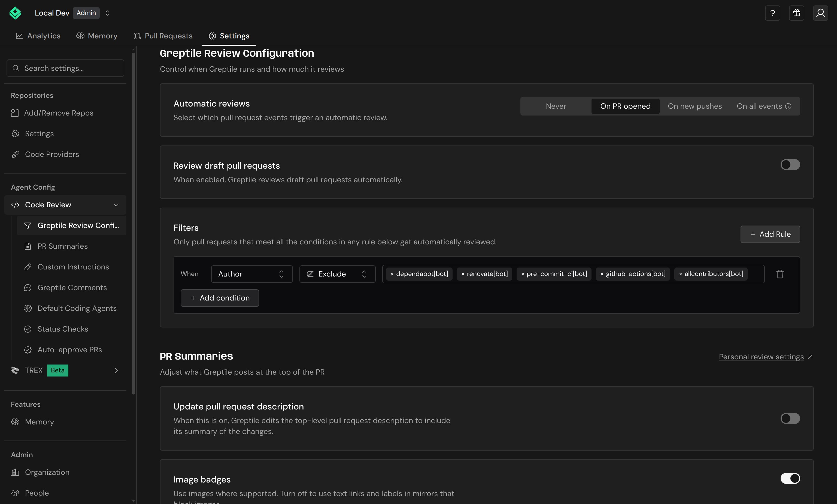Open the user profile icon
The width and height of the screenshot is (837, 504).
(x=821, y=13)
